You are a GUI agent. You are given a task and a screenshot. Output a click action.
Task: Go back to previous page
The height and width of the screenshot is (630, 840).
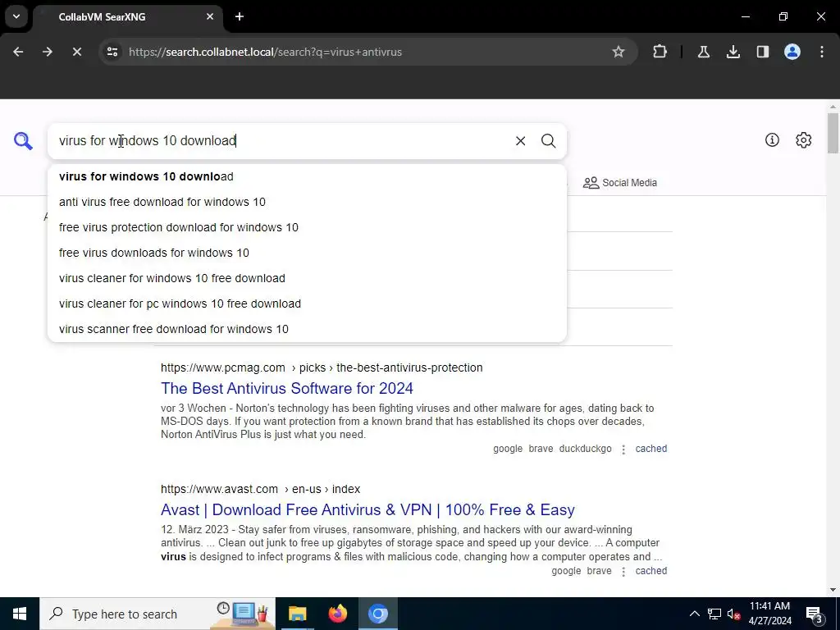click(x=18, y=52)
